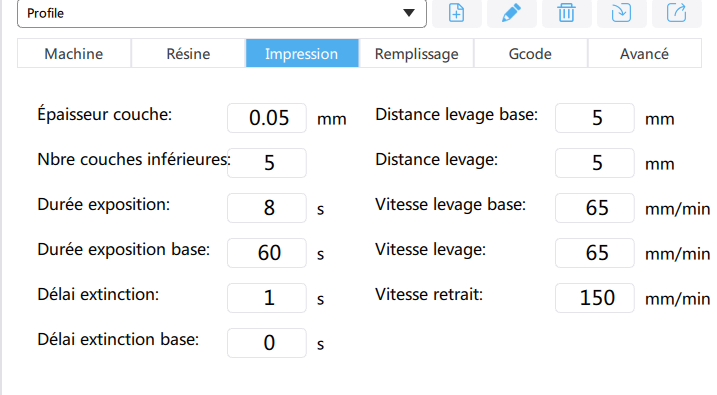The image size is (717, 395).
Task: Click the new profile icon with plus sign
Action: tap(456, 13)
